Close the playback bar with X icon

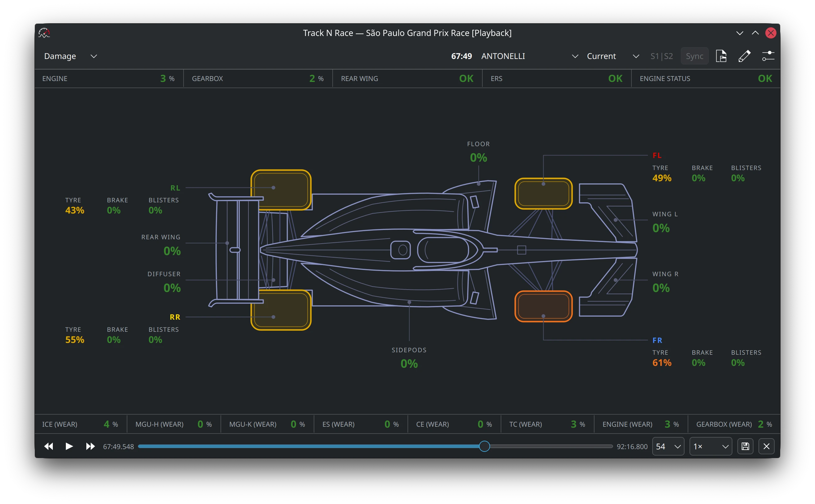766,446
